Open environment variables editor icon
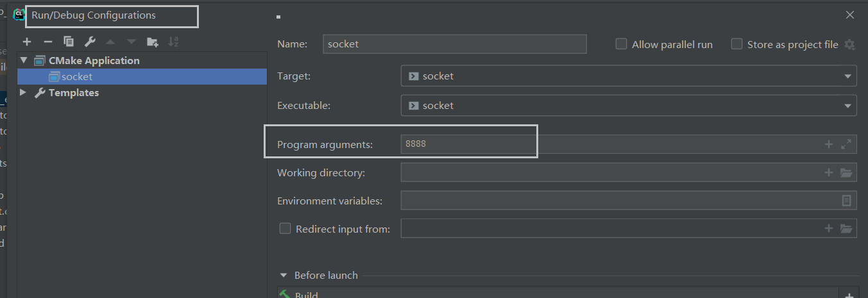 coord(846,201)
